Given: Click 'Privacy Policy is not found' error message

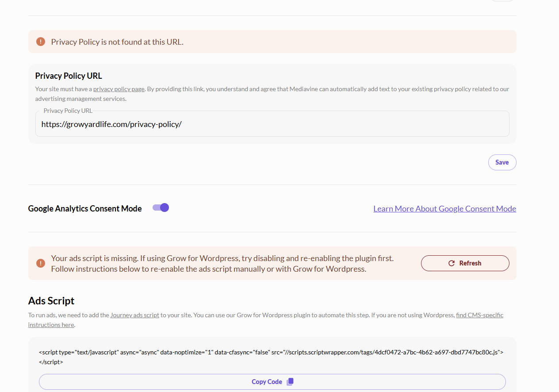Looking at the screenshot, I should pos(117,42).
